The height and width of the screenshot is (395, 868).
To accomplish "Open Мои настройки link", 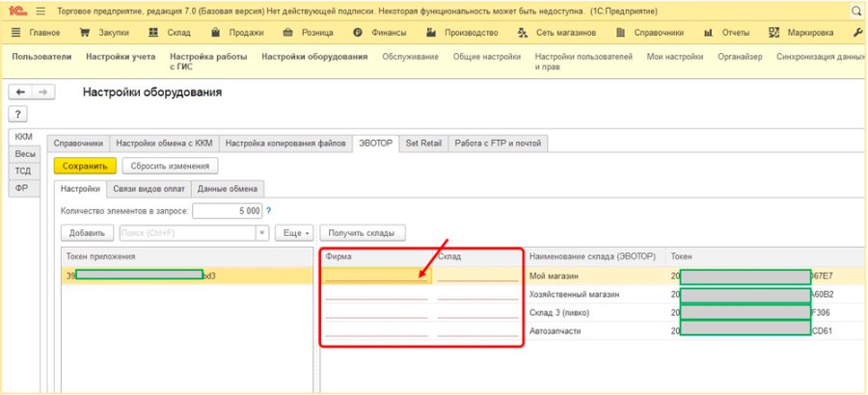I will [x=675, y=57].
